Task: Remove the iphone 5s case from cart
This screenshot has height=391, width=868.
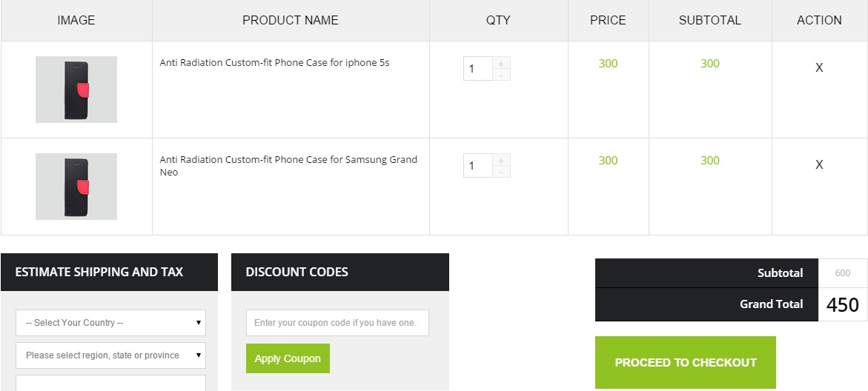Action: coord(819,67)
